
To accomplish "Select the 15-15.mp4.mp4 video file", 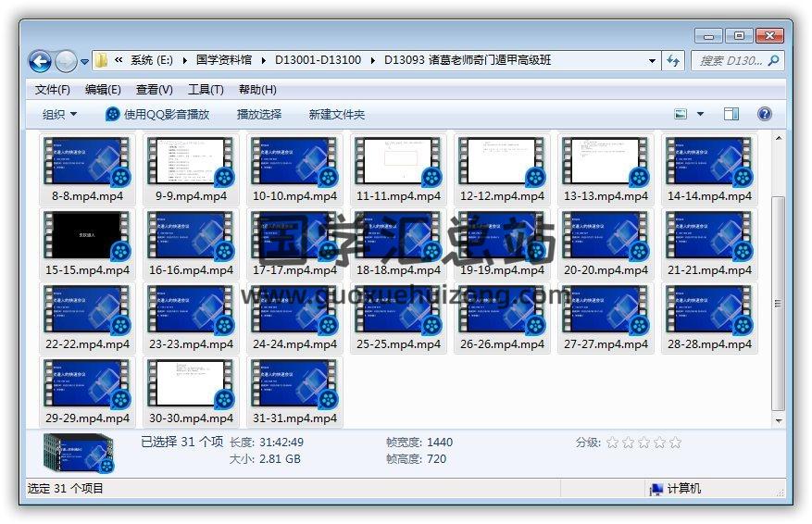I will click(88, 243).
